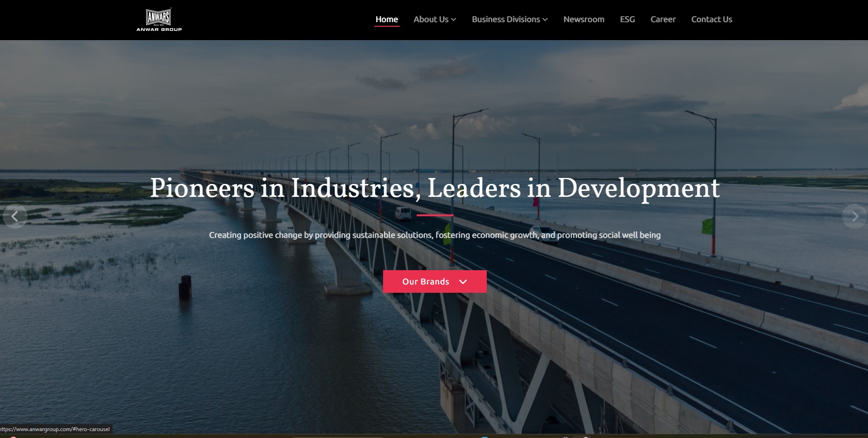Image resolution: width=868 pixels, height=438 pixels.
Task: Go to the previous carousel slide arrow
Action: pos(15,216)
